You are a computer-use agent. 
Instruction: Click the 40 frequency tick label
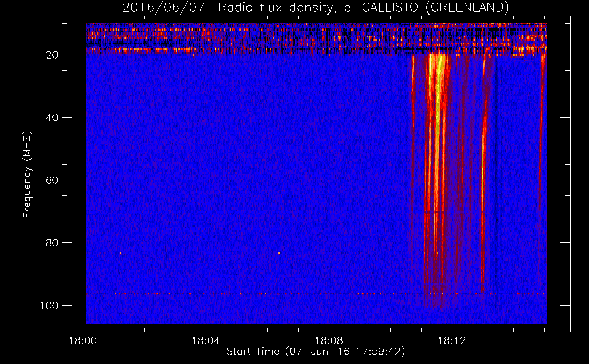(x=52, y=118)
